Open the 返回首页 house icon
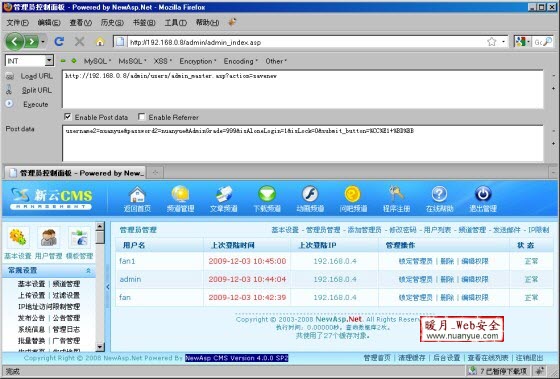Screen dimensions: 560x379 click(137, 195)
